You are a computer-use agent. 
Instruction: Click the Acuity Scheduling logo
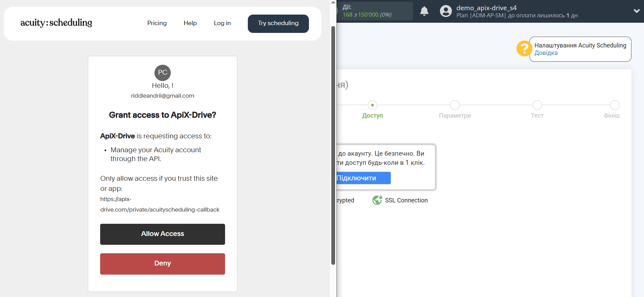click(56, 23)
